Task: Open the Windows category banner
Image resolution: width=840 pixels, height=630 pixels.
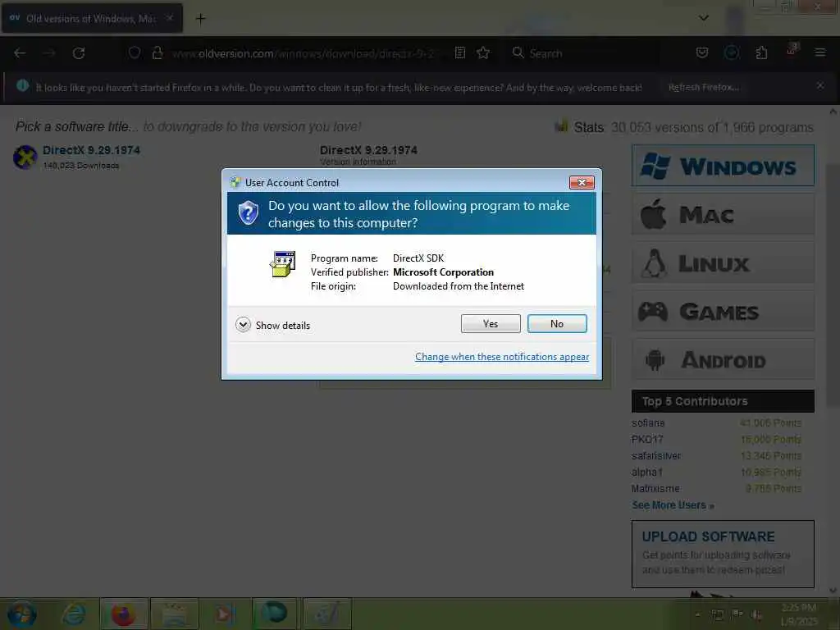Action: coord(723,166)
